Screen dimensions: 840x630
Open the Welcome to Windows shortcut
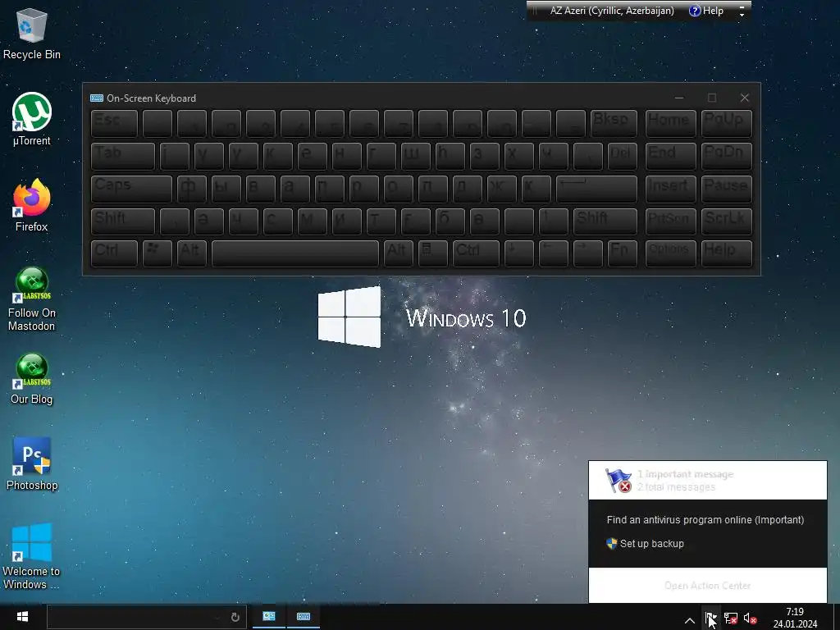(x=32, y=557)
